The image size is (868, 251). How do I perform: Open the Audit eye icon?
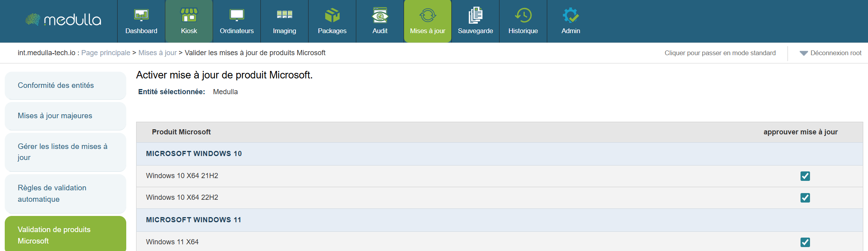(380, 16)
